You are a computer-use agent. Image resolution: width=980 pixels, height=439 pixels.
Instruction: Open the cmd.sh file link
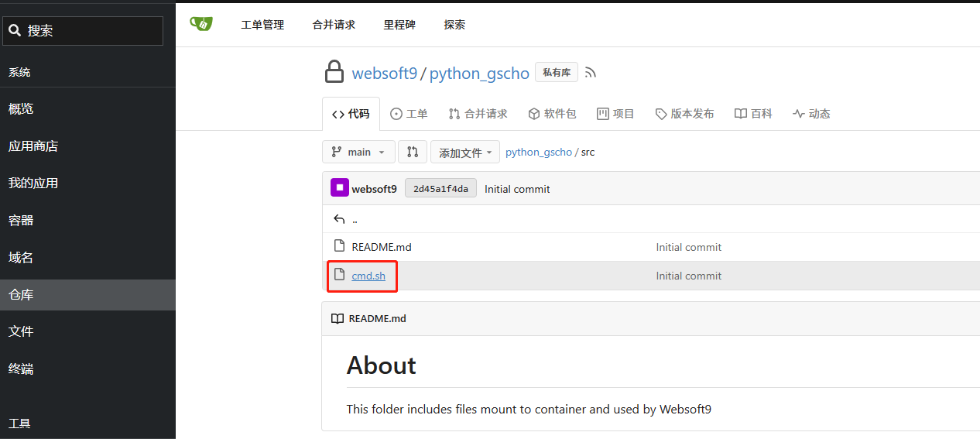coord(368,276)
